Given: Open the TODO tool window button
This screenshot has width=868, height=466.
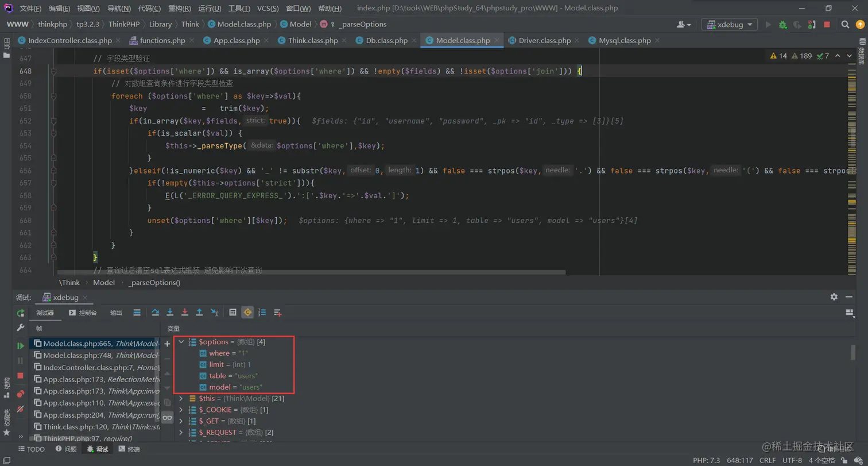Looking at the screenshot, I should 32,449.
